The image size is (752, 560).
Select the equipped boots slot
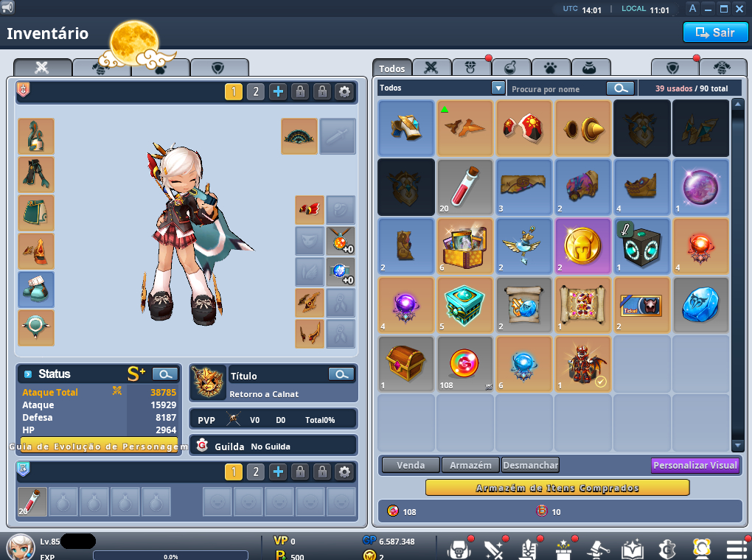point(36,290)
